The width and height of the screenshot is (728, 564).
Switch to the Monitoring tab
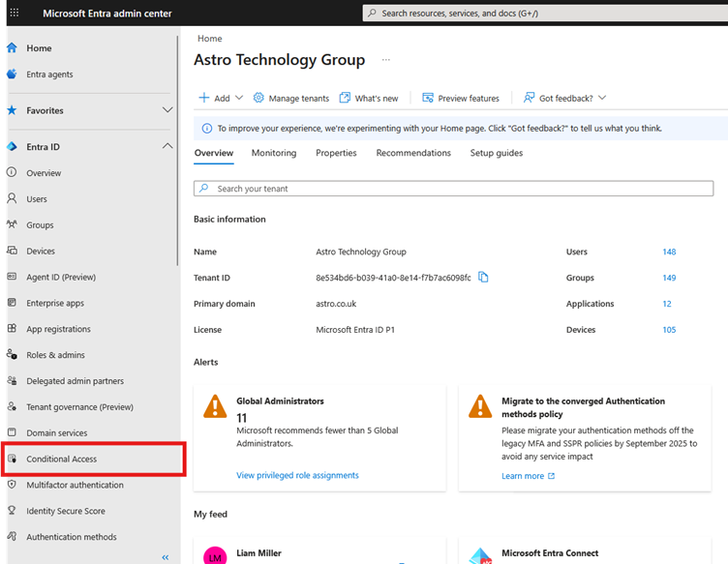274,153
